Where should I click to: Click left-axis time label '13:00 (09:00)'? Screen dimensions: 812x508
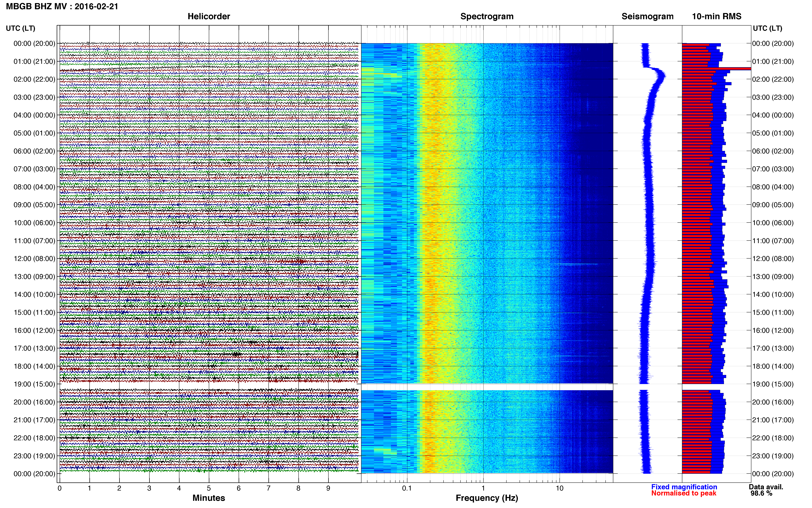[x=34, y=277]
